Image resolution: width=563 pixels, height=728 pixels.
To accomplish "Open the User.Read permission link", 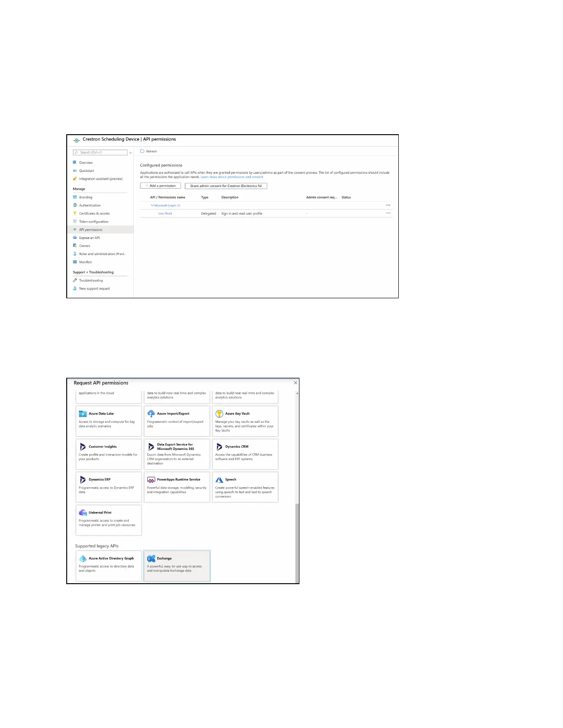I will [x=165, y=213].
